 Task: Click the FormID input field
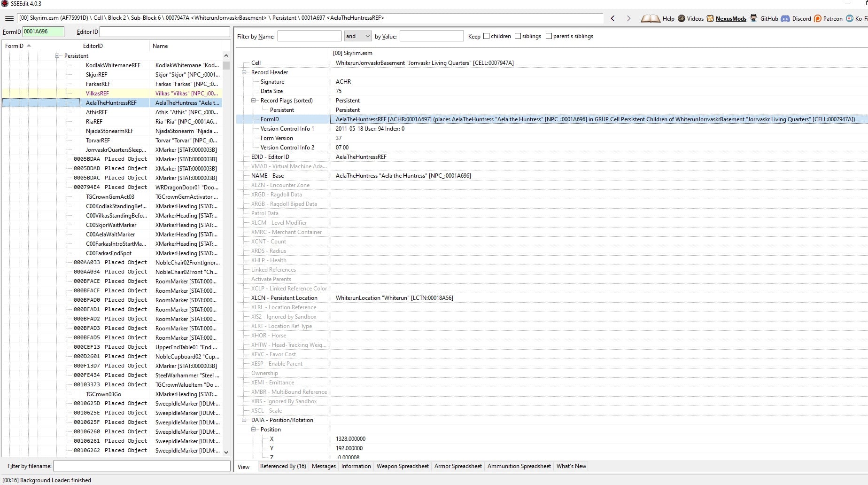click(43, 31)
